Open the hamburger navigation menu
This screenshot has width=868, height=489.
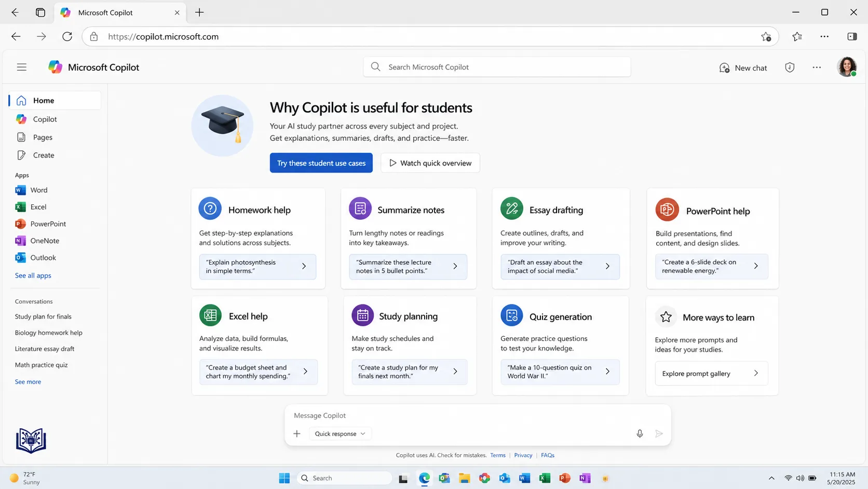(21, 67)
